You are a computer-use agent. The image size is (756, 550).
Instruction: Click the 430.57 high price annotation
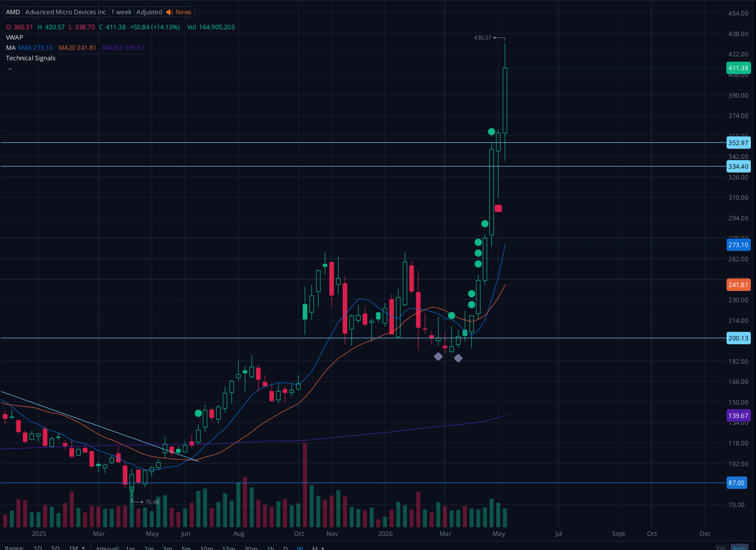[x=483, y=38]
